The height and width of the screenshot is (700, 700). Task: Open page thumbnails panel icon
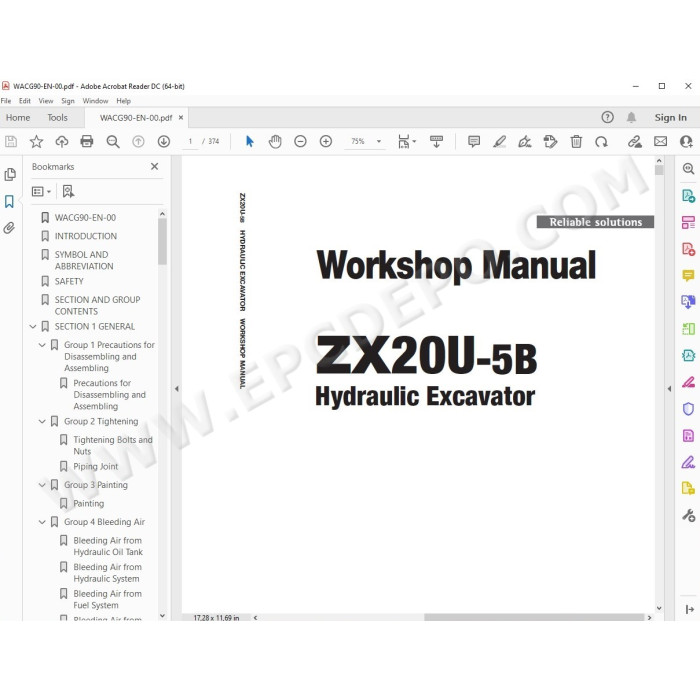(10, 174)
